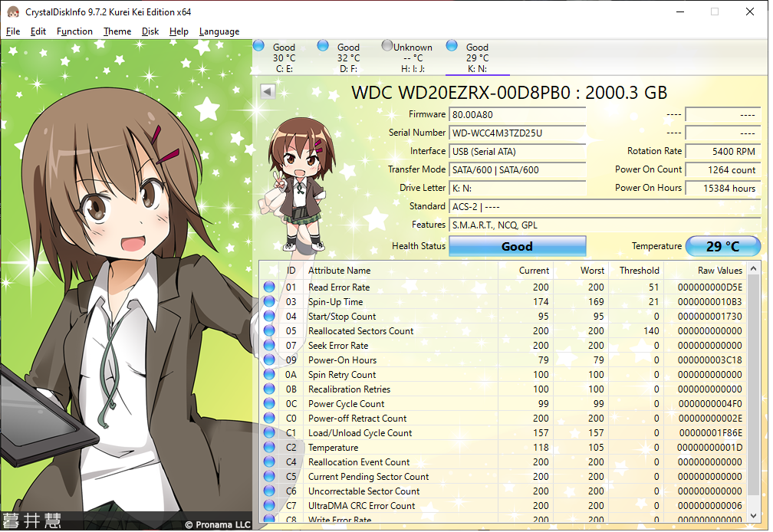The width and height of the screenshot is (773, 532).
Task: Minimize the CrystalDiskInfo window
Action: pyautogui.click(x=680, y=11)
